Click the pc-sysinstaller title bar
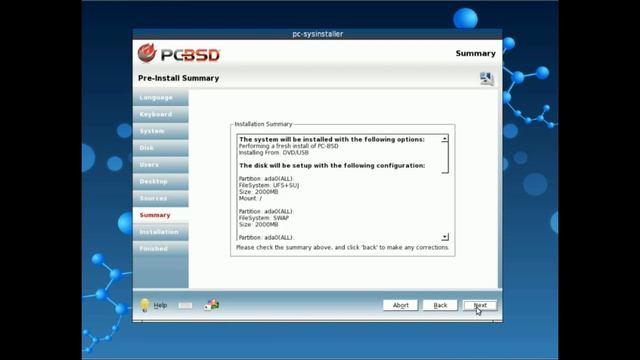The width and height of the screenshot is (640, 360). click(318, 34)
